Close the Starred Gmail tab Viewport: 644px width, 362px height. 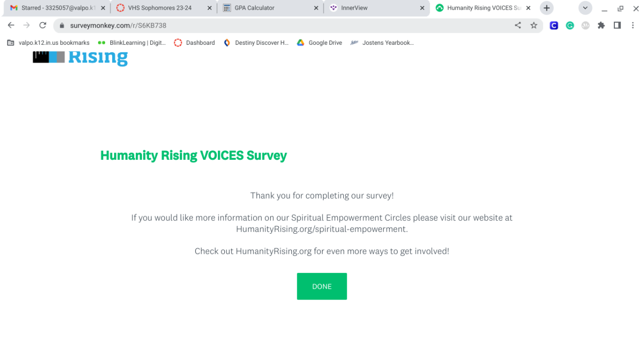[x=103, y=8]
